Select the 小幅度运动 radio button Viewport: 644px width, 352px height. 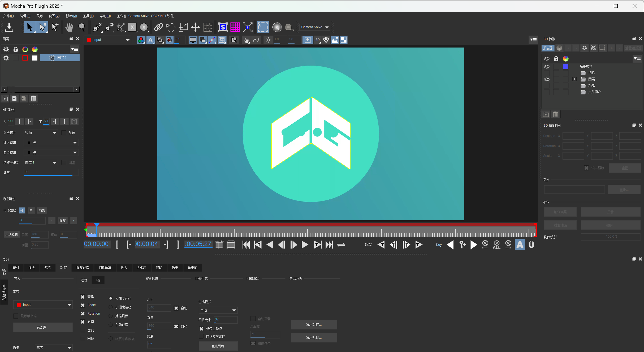[111, 307]
